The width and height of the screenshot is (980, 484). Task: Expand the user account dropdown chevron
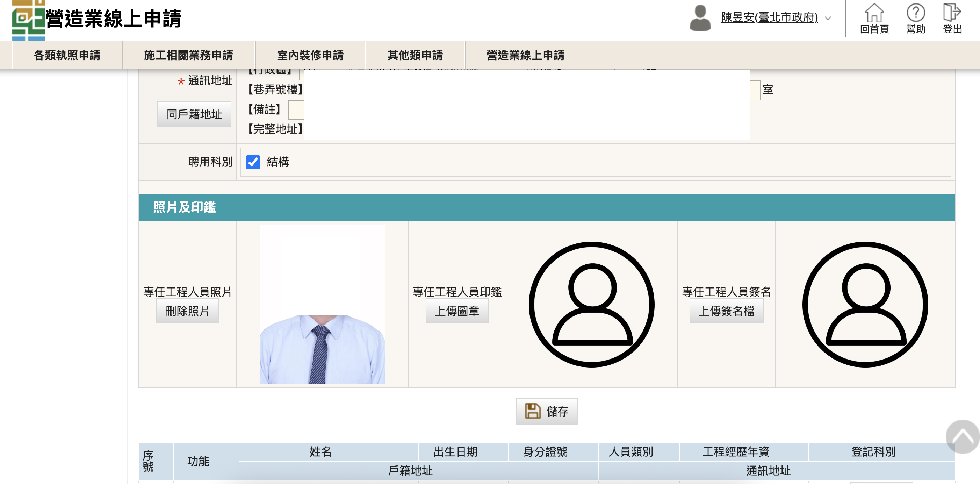coord(828,18)
